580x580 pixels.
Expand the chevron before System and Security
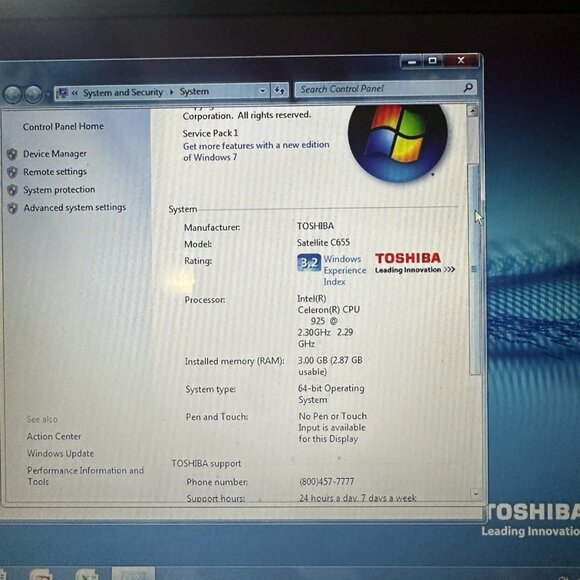click(x=74, y=92)
